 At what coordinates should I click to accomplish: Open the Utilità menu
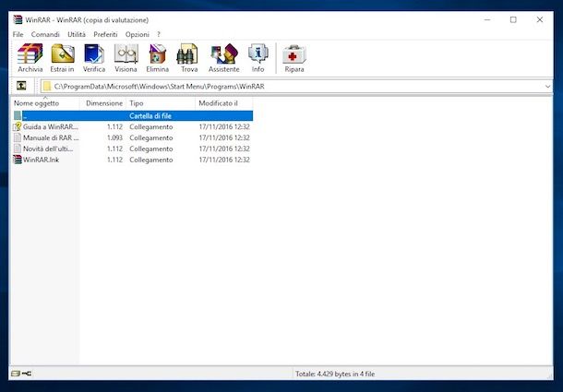77,34
